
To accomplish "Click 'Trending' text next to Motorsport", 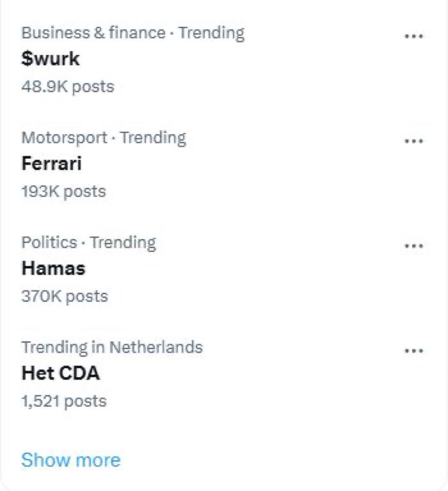I will pos(153,137).
